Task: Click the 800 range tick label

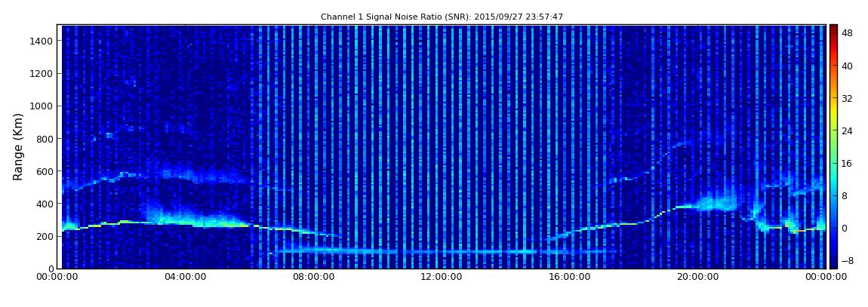Action: click(x=44, y=139)
